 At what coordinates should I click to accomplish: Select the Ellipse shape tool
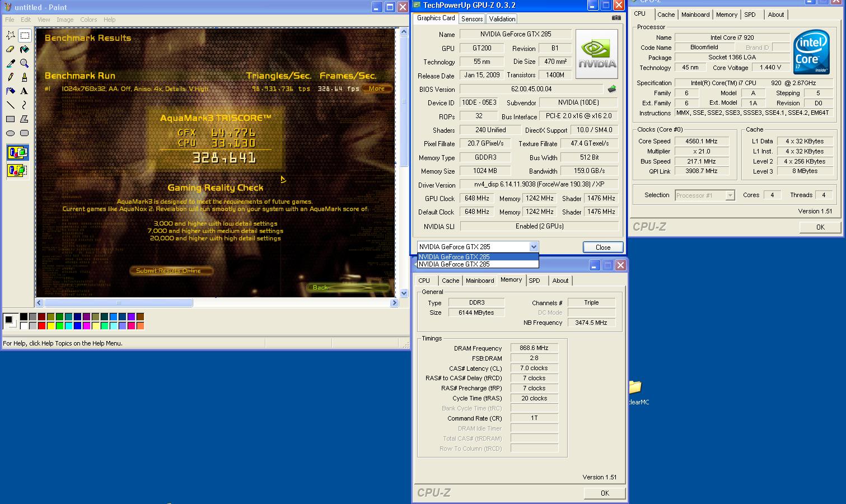(11, 133)
